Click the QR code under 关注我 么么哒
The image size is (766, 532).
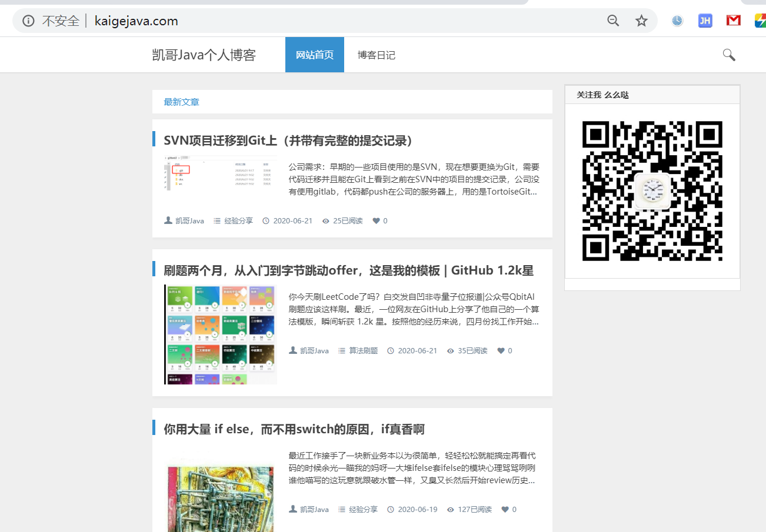[652, 191]
